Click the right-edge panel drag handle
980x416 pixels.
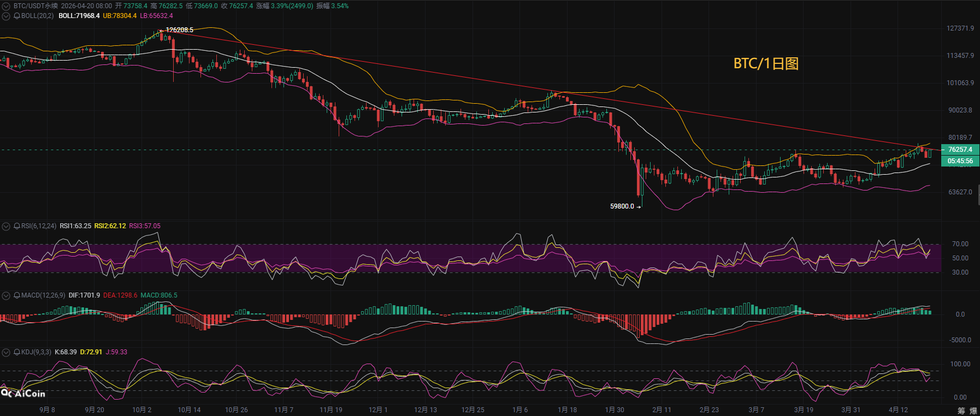click(x=978, y=194)
